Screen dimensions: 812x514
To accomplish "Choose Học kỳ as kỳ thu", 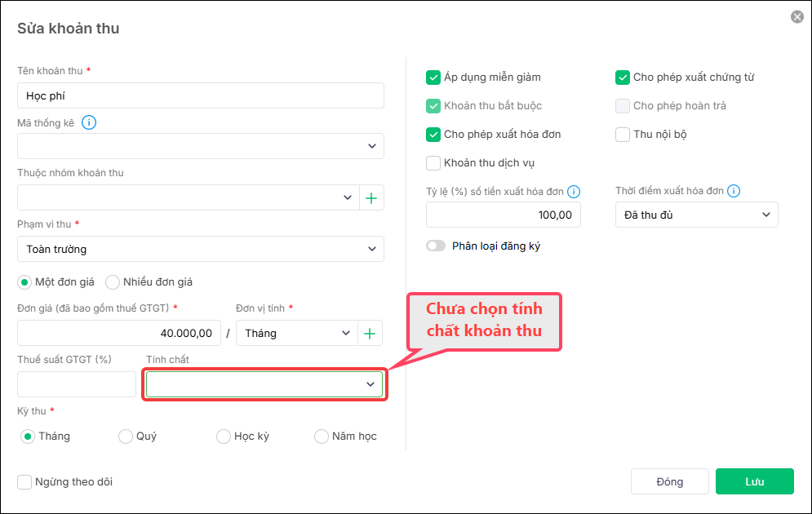I will pos(223,436).
